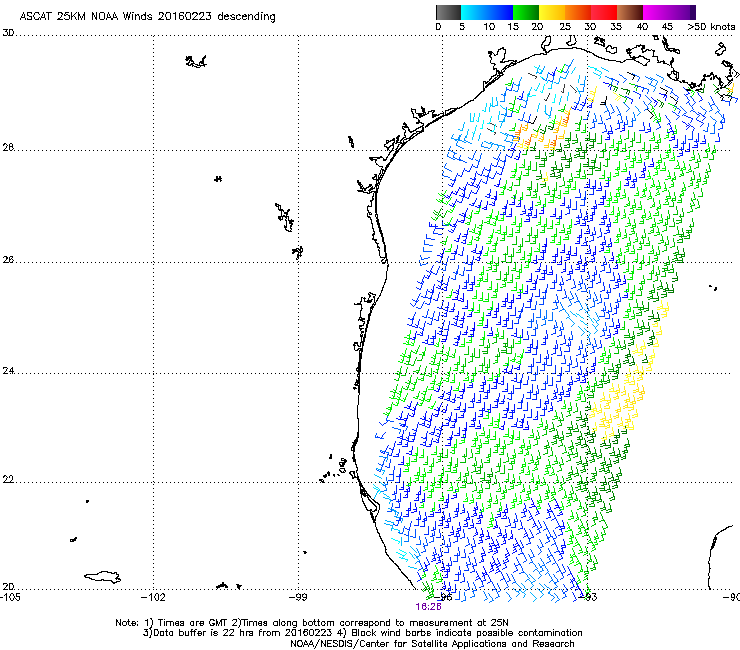Click the title 'ASCAT 25KM NOAA Winds 20160223 descending'
740x650 pixels.
[x=147, y=16]
